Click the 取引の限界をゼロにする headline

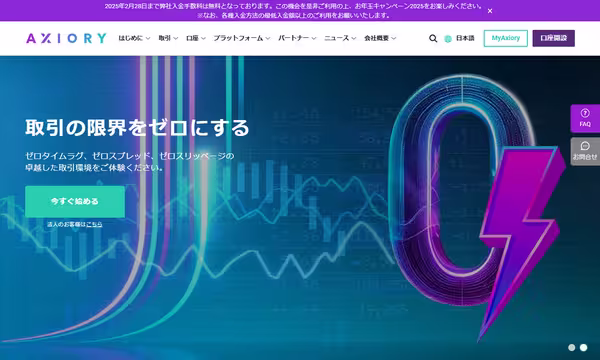click(x=137, y=128)
